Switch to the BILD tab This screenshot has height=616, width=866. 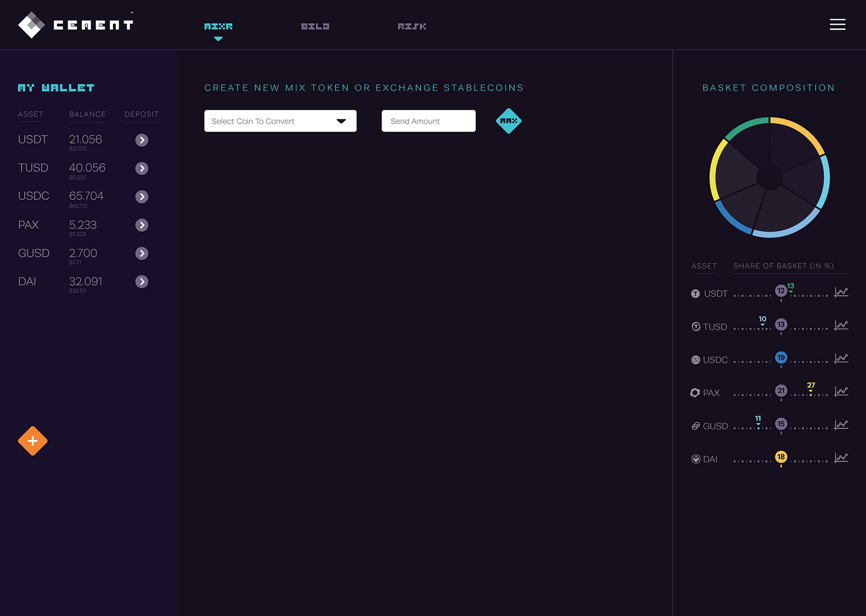pos(315,27)
